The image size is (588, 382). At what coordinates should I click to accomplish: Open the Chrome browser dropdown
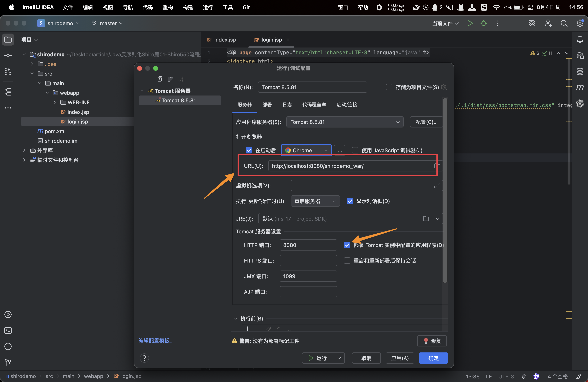(x=306, y=150)
